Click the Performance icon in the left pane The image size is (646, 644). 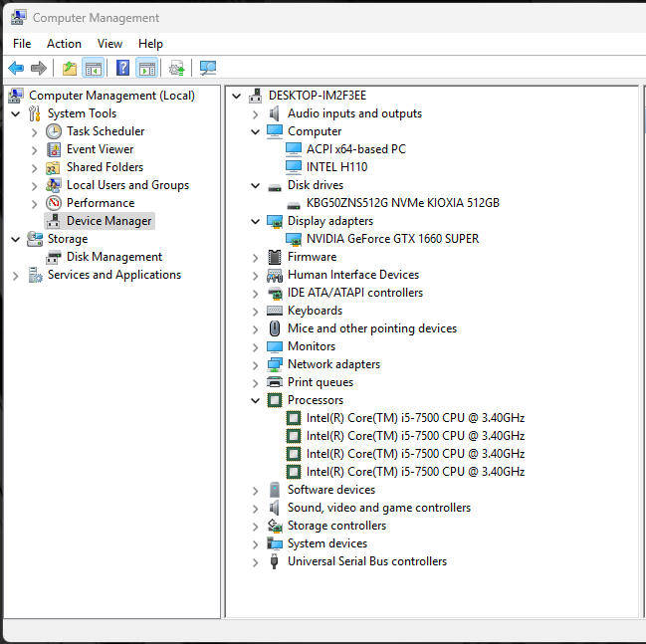(x=54, y=203)
